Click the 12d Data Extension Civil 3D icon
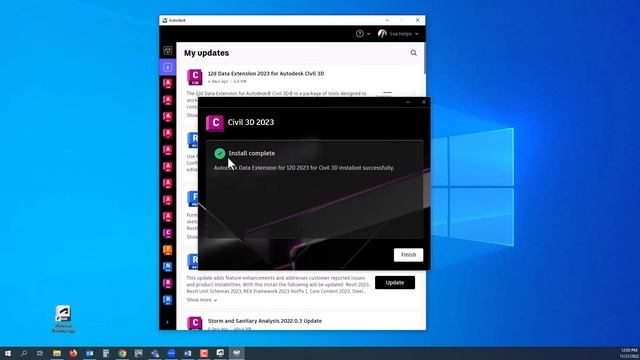The image size is (640, 360). [195, 77]
